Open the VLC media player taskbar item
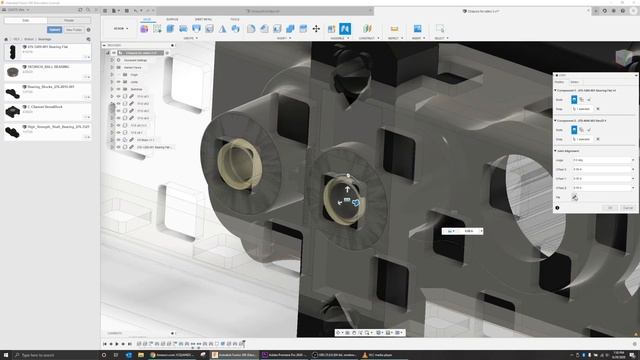 378,355
